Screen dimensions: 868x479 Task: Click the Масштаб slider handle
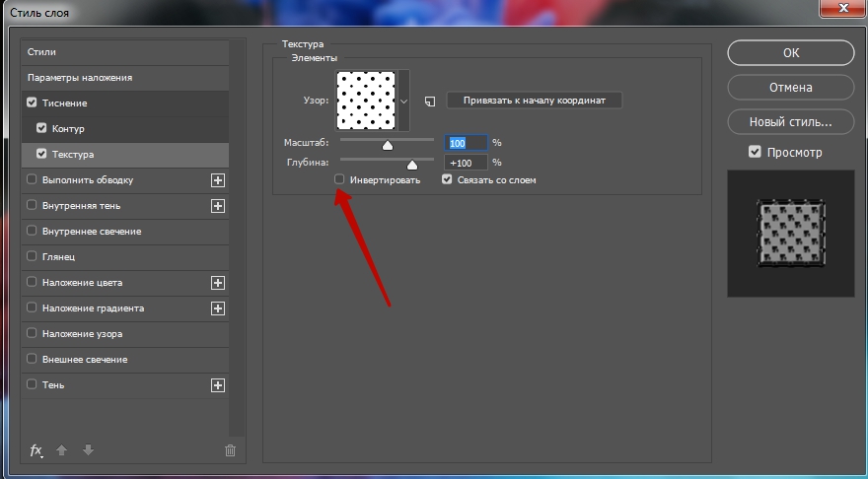pyautogui.click(x=388, y=146)
